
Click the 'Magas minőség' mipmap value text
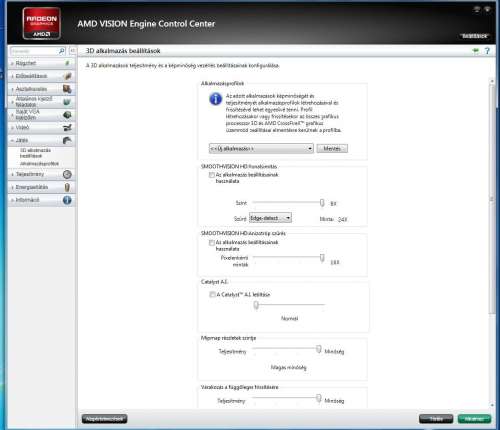click(x=288, y=367)
